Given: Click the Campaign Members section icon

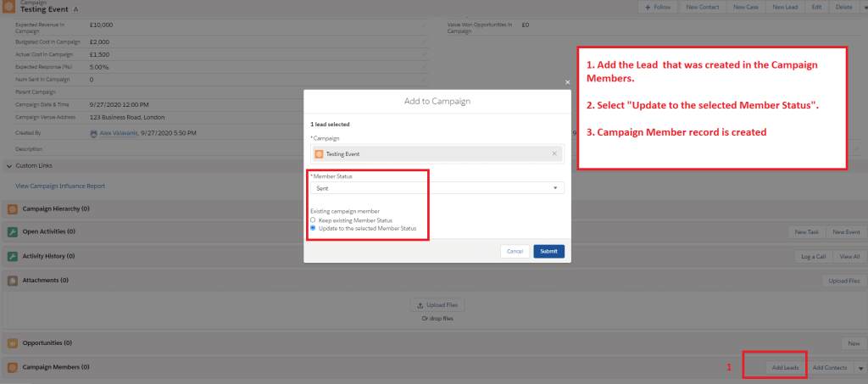Looking at the screenshot, I should tap(13, 367).
